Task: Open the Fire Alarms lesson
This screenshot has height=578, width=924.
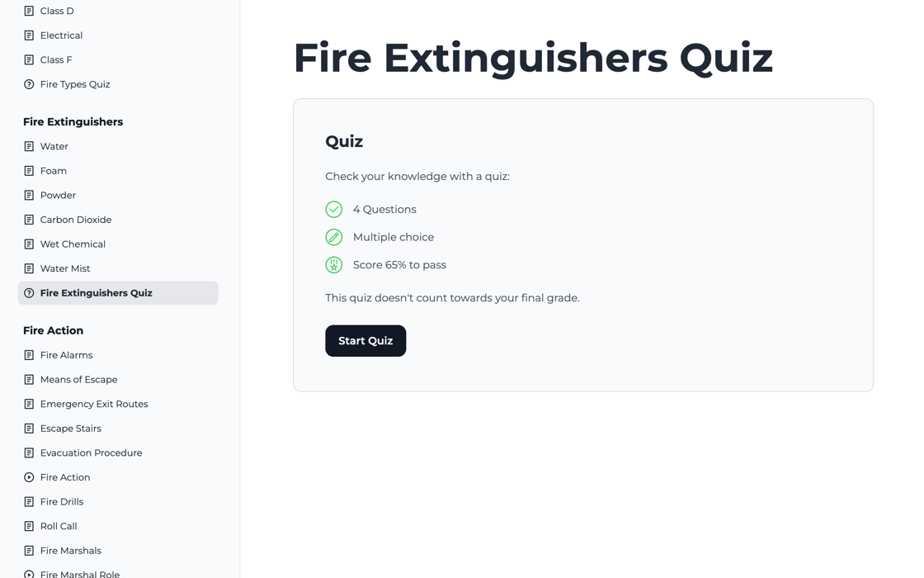Action: (x=65, y=354)
